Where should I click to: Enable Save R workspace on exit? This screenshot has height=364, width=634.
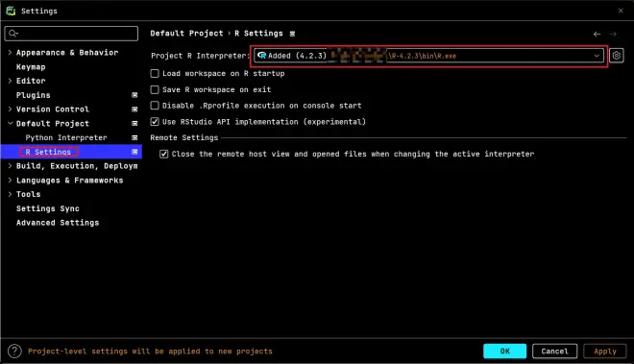155,89
